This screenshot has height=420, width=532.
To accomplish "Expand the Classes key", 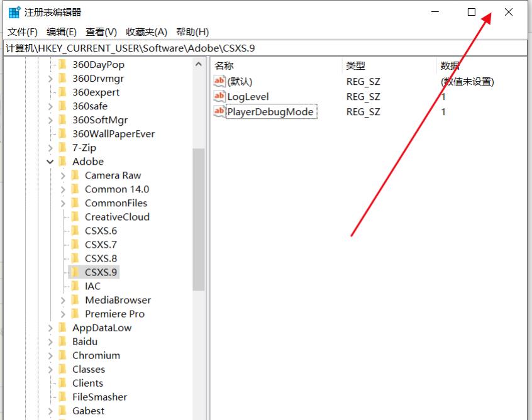I will (50, 370).
